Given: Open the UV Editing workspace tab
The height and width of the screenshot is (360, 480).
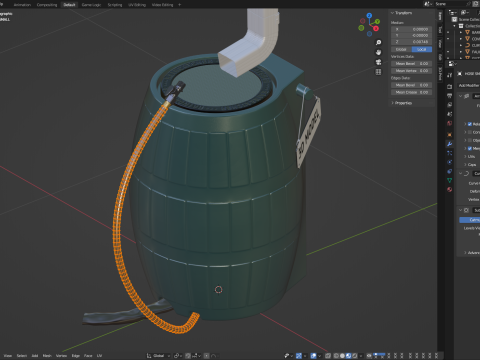Looking at the screenshot, I should pos(137,5).
